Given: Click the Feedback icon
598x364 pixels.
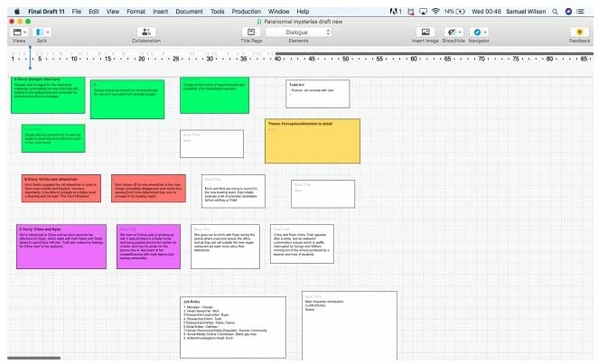Looking at the screenshot, I should tap(579, 32).
